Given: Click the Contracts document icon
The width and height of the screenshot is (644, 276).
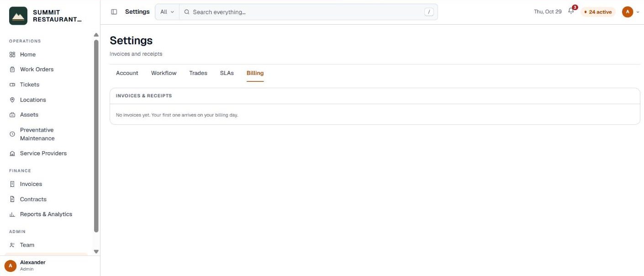Looking at the screenshot, I should [x=12, y=199].
